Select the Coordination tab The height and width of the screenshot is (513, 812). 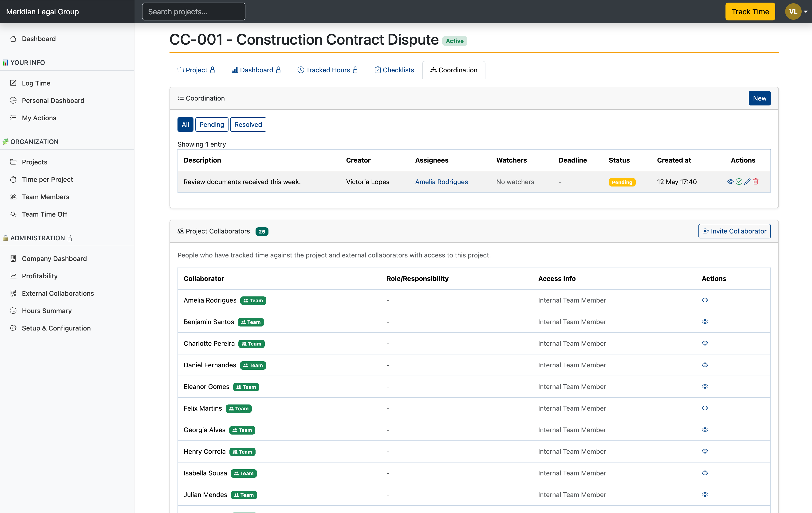click(x=453, y=70)
